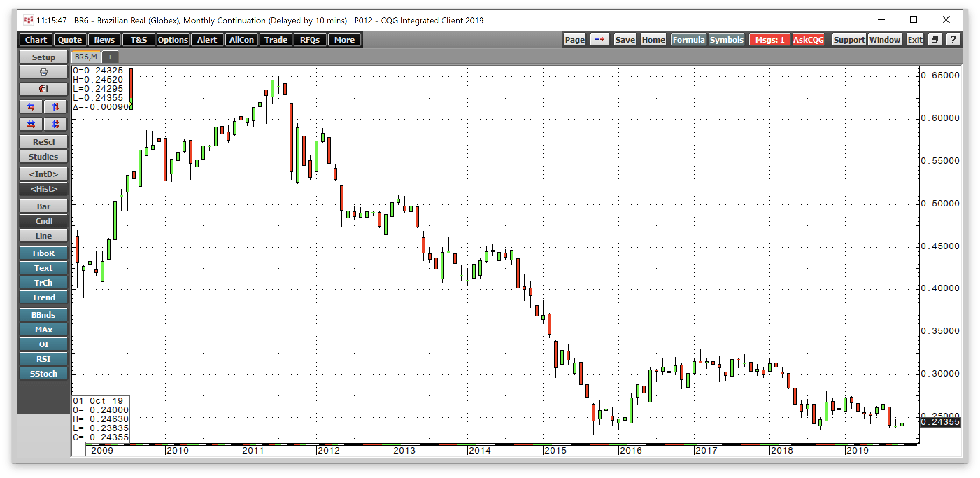Click the page navigation arrow button

point(599,40)
